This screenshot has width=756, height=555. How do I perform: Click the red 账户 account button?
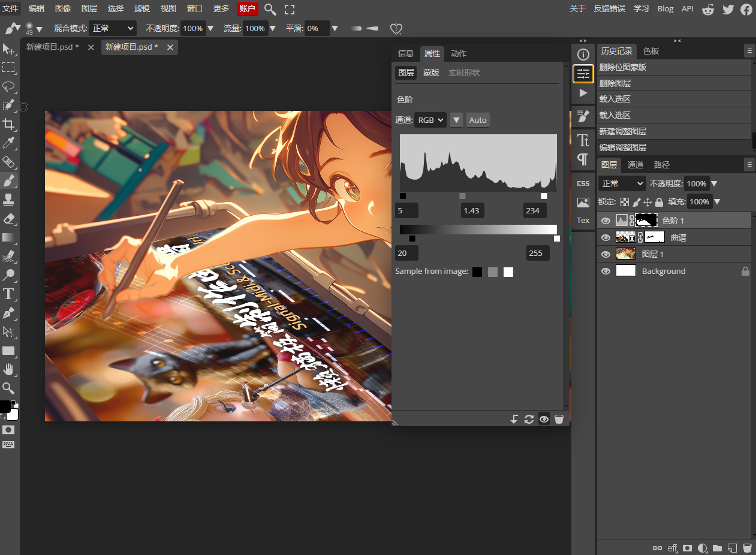tap(248, 8)
